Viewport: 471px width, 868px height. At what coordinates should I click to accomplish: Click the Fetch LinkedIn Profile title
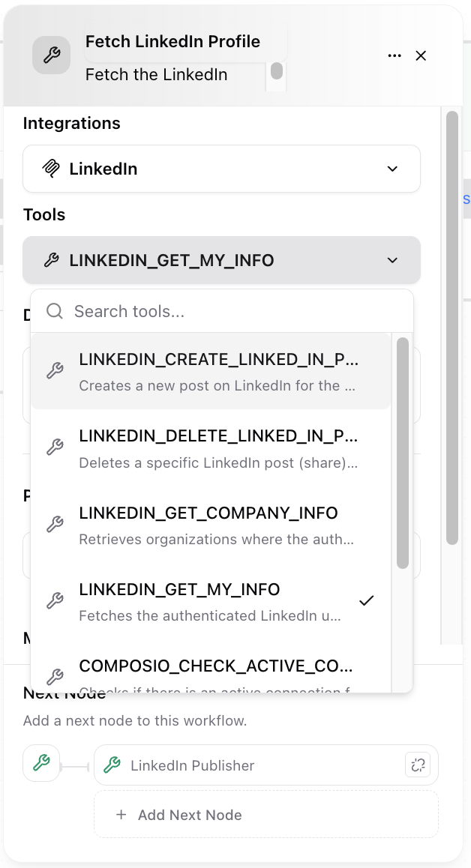[172, 41]
